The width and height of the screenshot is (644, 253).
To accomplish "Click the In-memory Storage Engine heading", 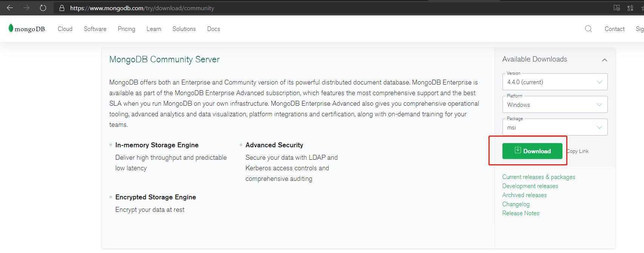I will point(157,145).
